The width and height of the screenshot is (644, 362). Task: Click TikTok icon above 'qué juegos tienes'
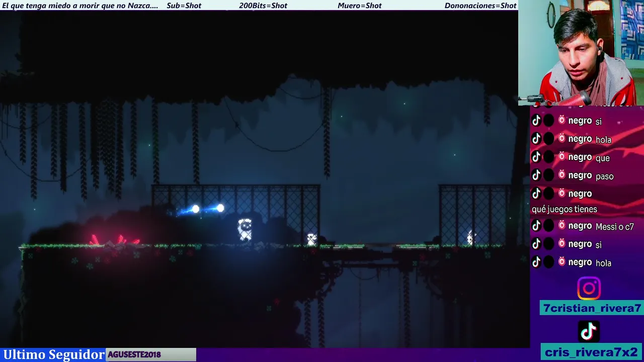tap(536, 193)
